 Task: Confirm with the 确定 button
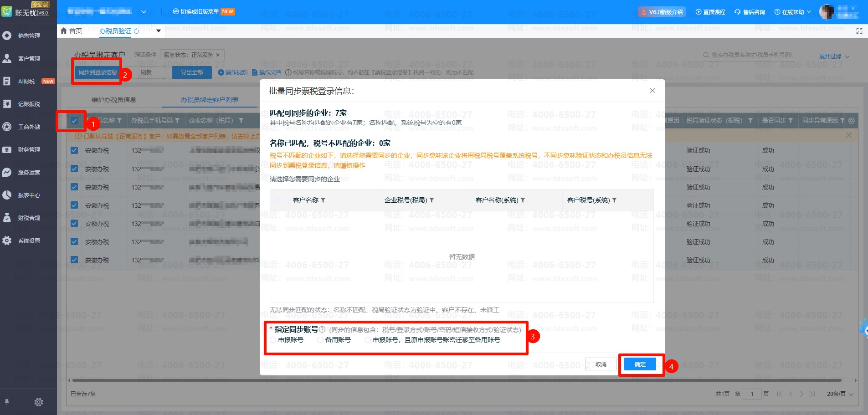(x=640, y=364)
